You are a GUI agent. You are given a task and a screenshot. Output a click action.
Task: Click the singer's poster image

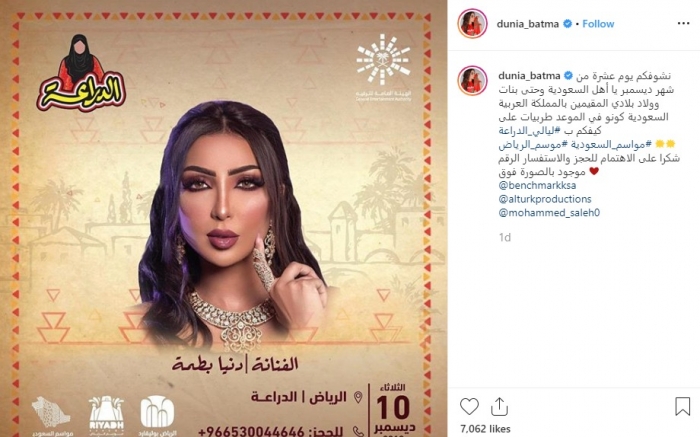pos(223,218)
